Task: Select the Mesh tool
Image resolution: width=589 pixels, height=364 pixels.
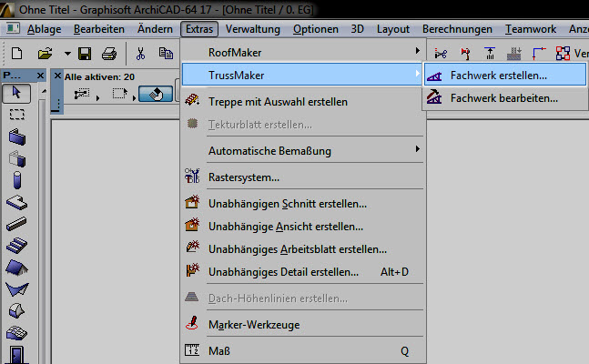Action: pos(16,333)
